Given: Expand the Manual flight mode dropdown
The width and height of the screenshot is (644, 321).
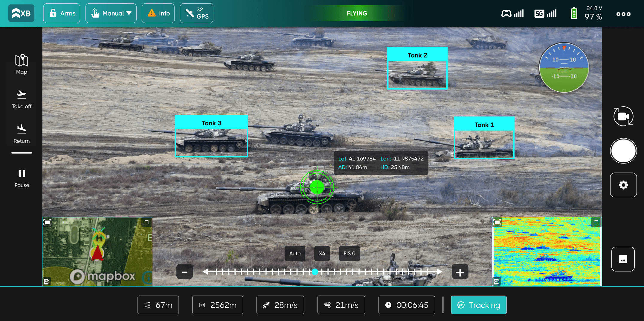Looking at the screenshot, I should [111, 13].
